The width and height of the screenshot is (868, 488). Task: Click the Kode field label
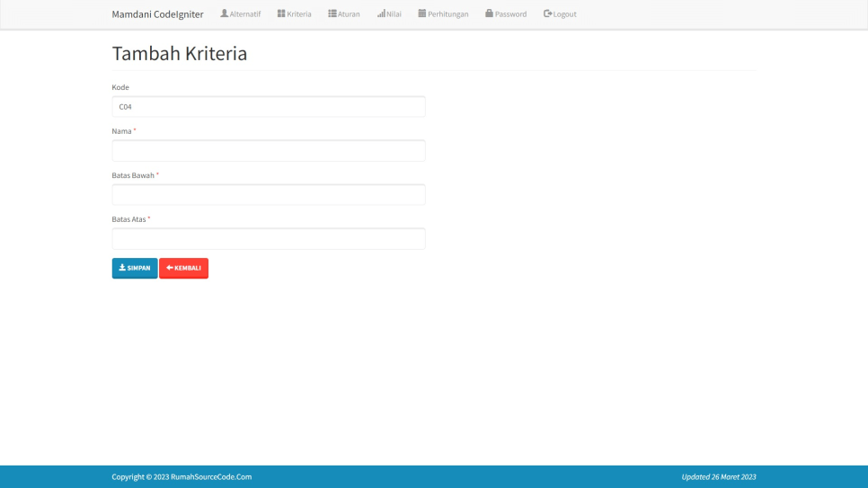pyautogui.click(x=120, y=87)
